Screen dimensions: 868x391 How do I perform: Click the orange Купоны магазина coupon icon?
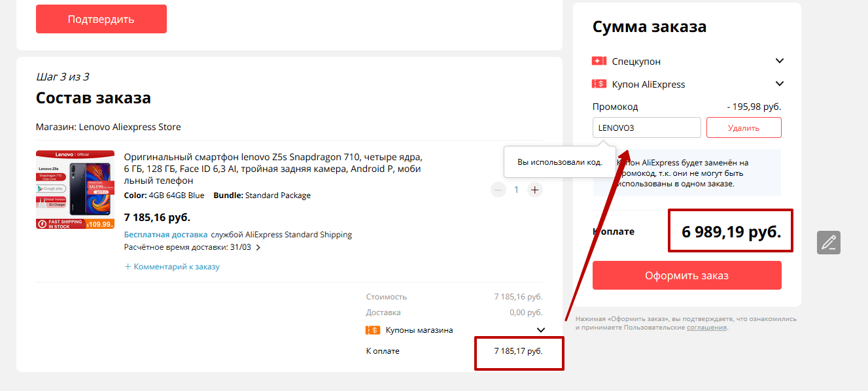[373, 330]
